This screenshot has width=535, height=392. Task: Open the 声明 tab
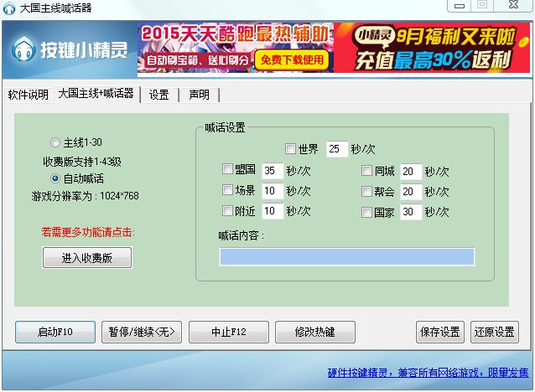(x=199, y=95)
